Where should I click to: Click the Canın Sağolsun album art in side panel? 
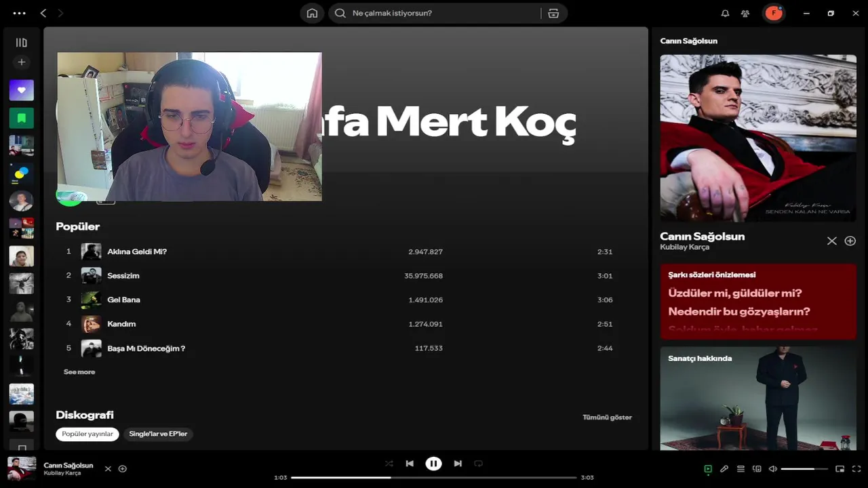click(758, 138)
